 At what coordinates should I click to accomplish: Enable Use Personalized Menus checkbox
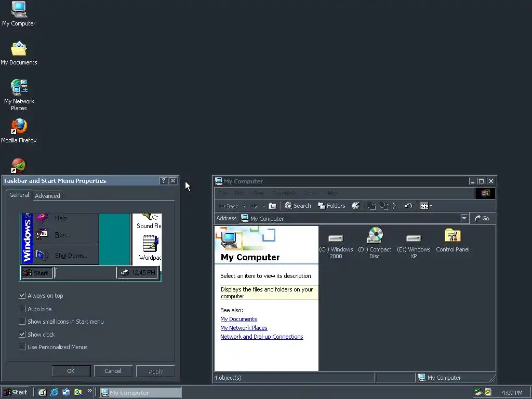(22, 347)
